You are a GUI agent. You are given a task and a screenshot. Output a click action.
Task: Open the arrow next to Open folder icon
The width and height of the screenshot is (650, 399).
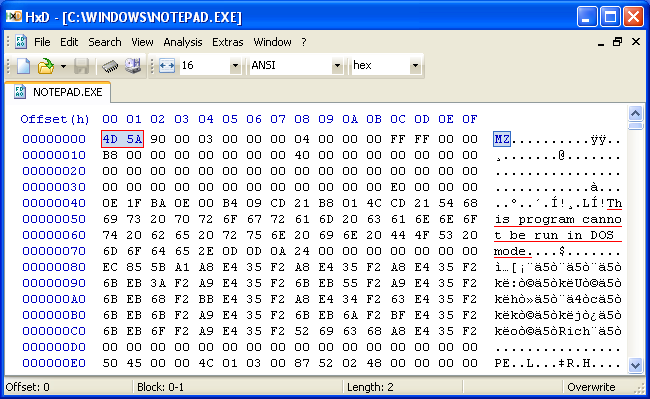[x=63, y=66]
